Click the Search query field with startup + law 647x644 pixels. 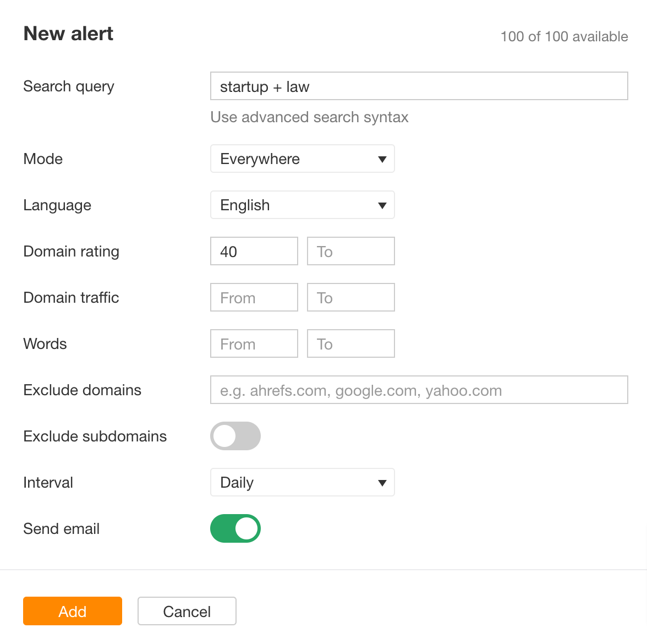click(x=418, y=86)
